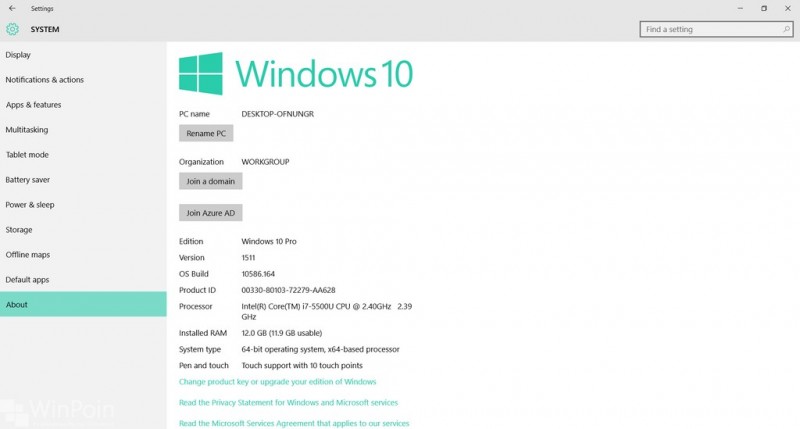
Task: Click PC name DESKTOP-OFNUNGR
Action: click(278, 114)
